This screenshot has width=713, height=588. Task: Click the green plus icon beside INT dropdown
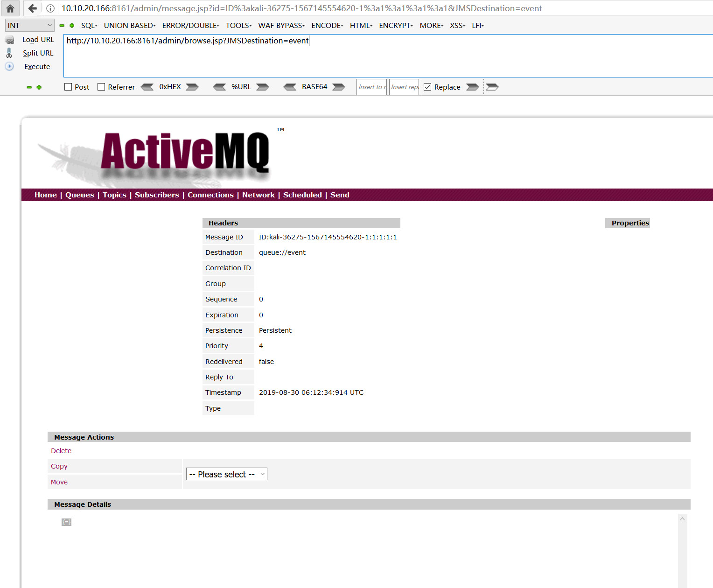click(x=72, y=26)
